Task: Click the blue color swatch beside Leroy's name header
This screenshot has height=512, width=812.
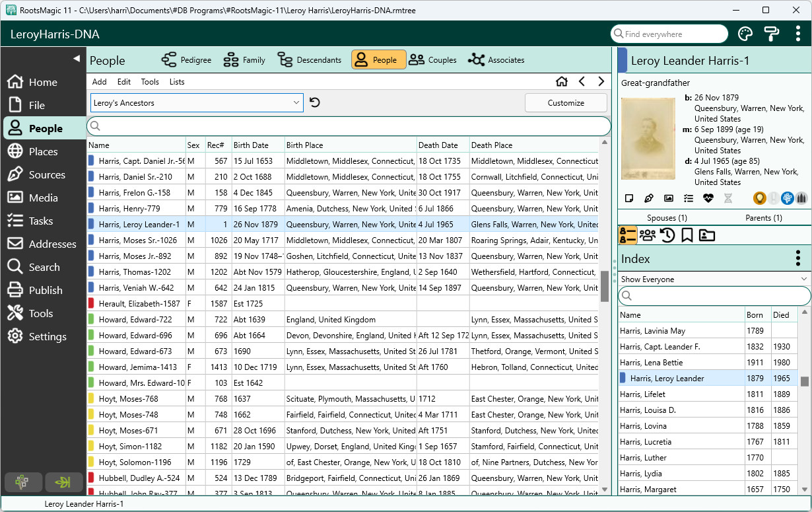Action: (x=622, y=60)
